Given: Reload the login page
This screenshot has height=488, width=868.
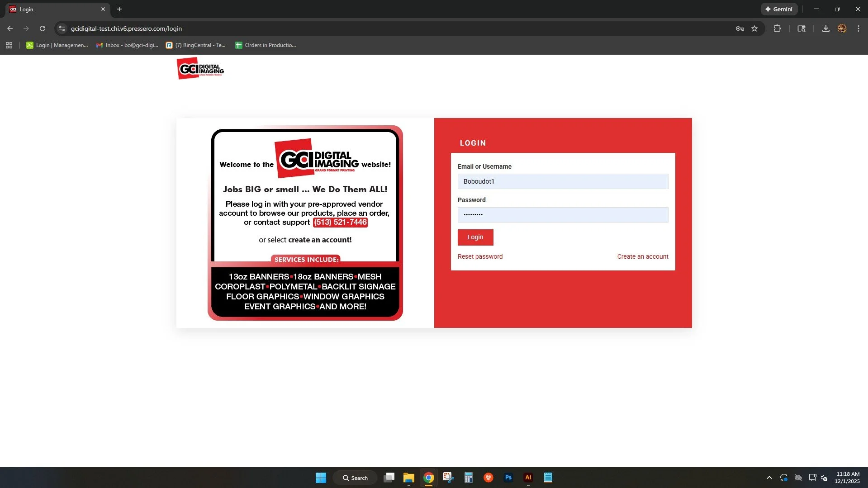Looking at the screenshot, I should 43,28.
